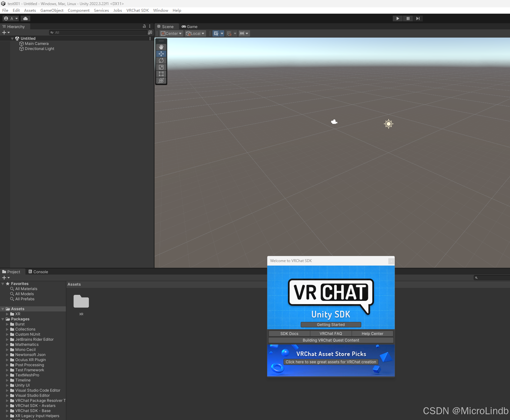The image size is (510, 420).
Task: Open Hierarchy panel options menu
Action: click(150, 26)
